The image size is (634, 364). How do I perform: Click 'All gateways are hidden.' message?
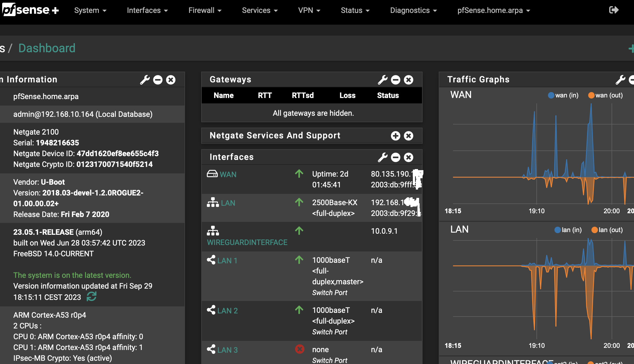[313, 113]
